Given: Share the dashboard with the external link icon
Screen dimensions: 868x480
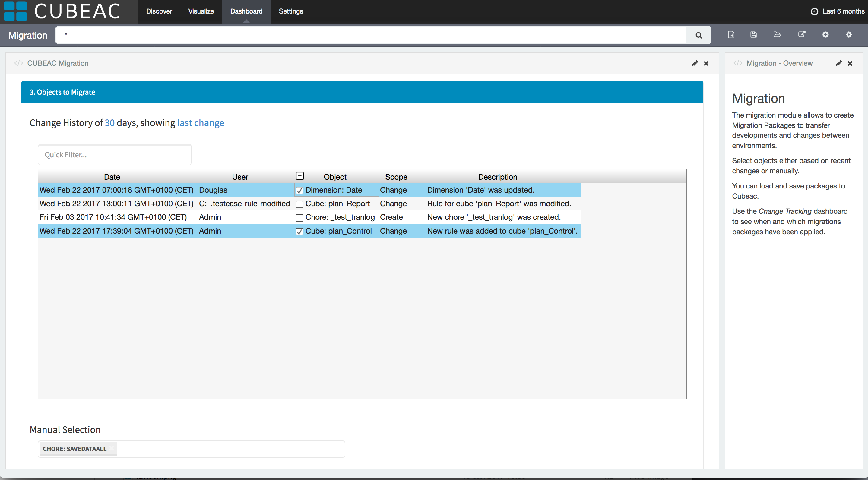Looking at the screenshot, I should coord(802,35).
